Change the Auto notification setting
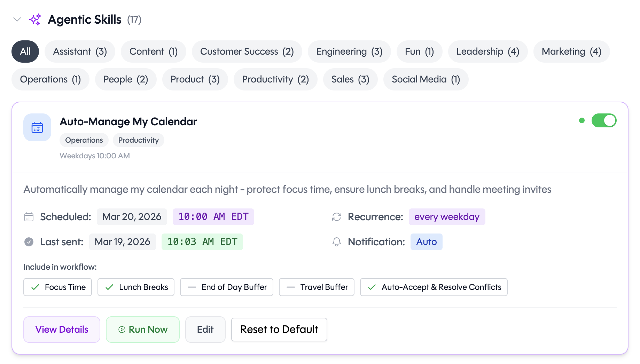Image resolution: width=640 pixels, height=364 pixels. 426,242
